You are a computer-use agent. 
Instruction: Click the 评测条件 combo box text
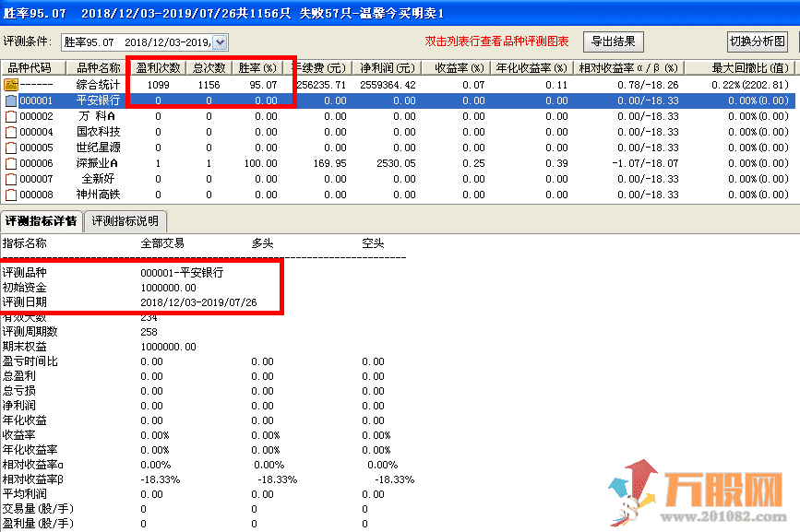click(x=137, y=42)
